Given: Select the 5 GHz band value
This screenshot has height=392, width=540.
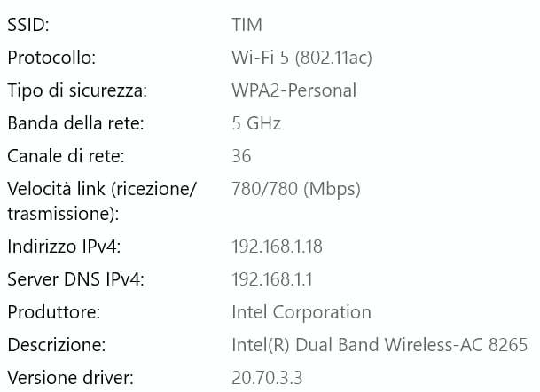Looking at the screenshot, I should tap(256, 123).
